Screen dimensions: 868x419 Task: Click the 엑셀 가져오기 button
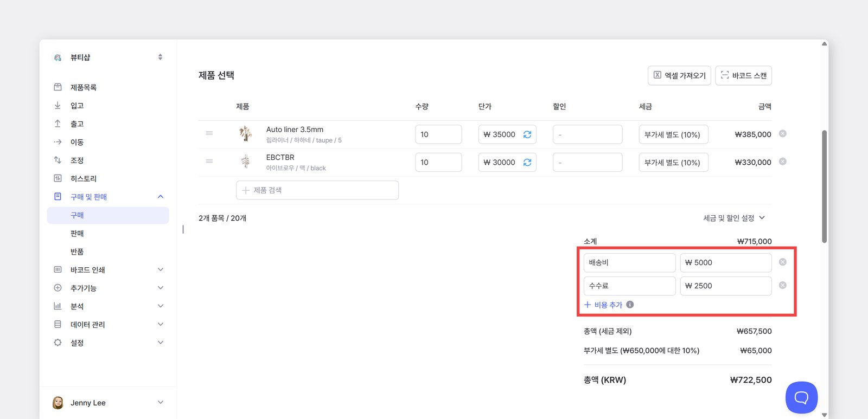679,75
